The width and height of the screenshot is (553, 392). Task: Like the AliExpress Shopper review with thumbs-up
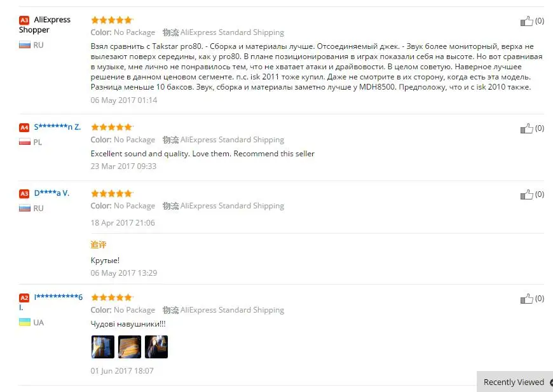526,21
